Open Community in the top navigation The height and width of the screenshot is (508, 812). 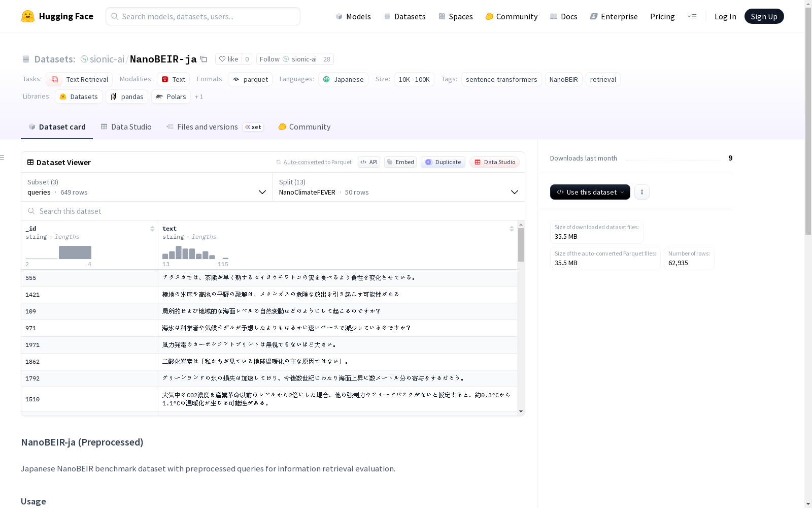tap(511, 16)
